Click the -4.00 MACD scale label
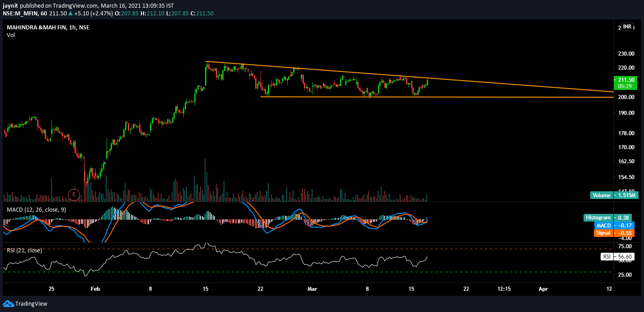 pos(625,238)
